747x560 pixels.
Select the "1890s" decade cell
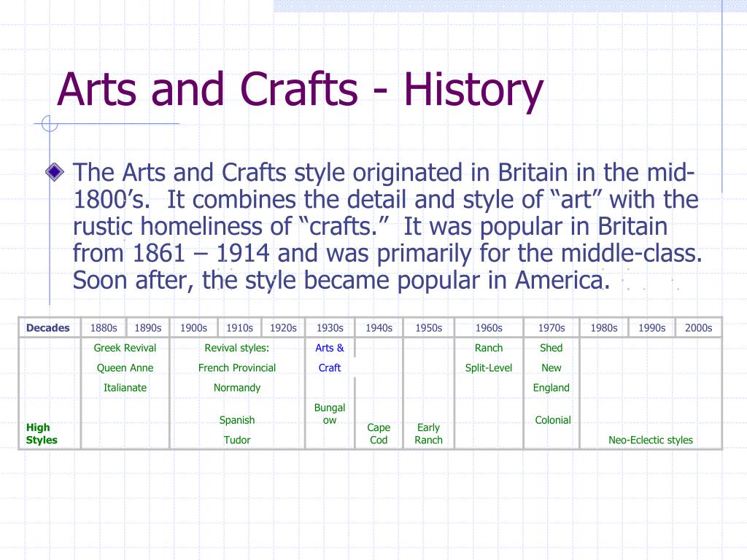(x=147, y=328)
